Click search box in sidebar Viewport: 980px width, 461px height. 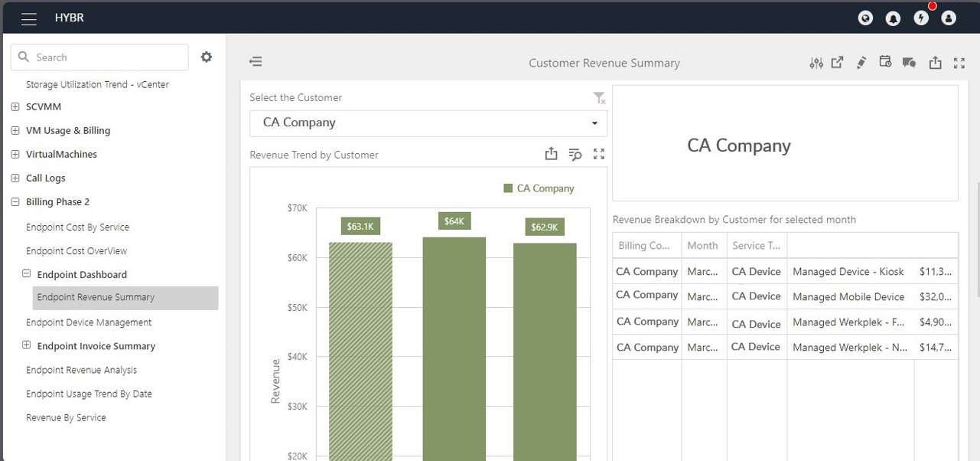(x=99, y=57)
